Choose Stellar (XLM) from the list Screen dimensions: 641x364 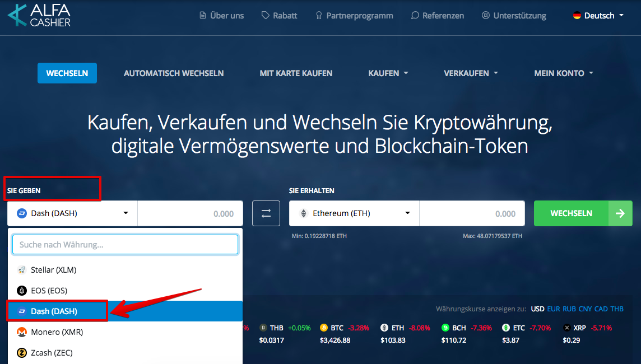125,270
